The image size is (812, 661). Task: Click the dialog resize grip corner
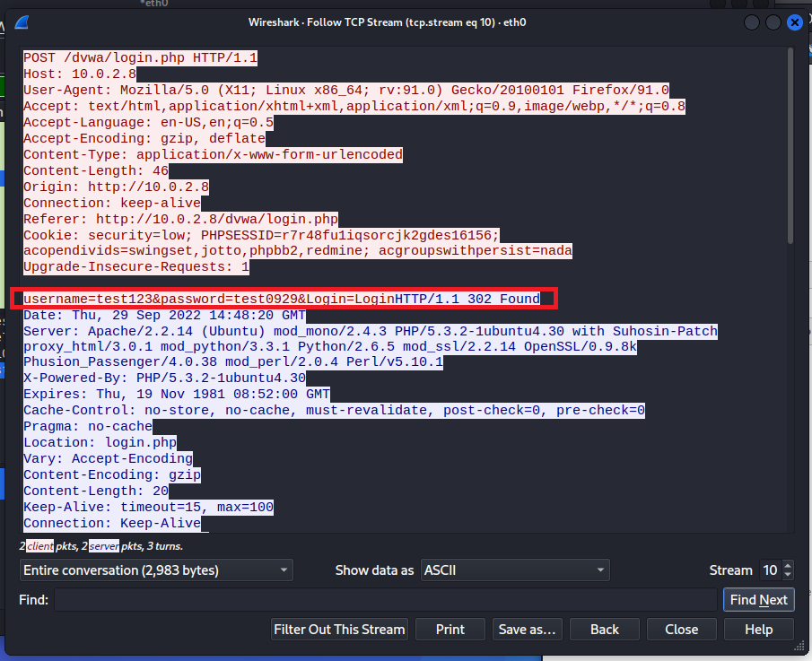tap(799, 646)
